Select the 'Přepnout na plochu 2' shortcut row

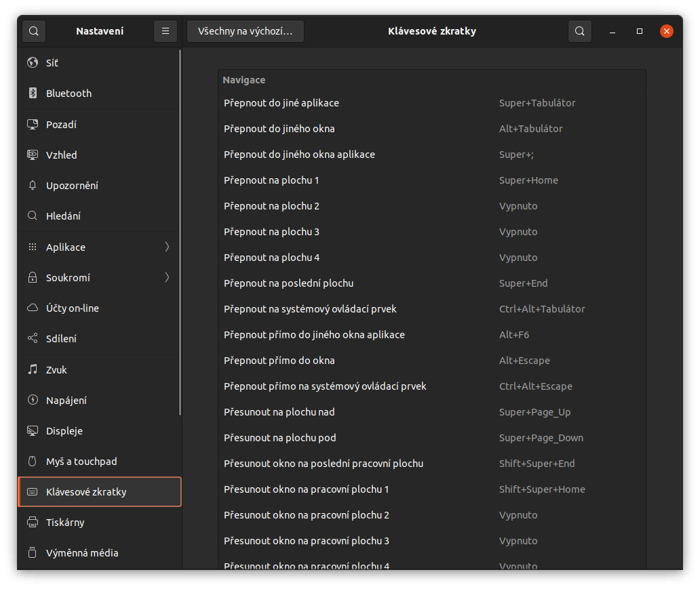[x=431, y=206]
